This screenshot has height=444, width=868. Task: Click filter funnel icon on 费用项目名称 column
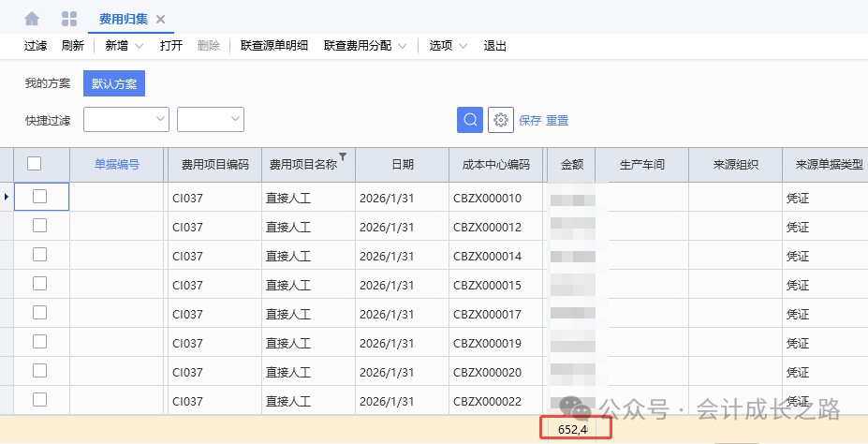click(x=343, y=157)
